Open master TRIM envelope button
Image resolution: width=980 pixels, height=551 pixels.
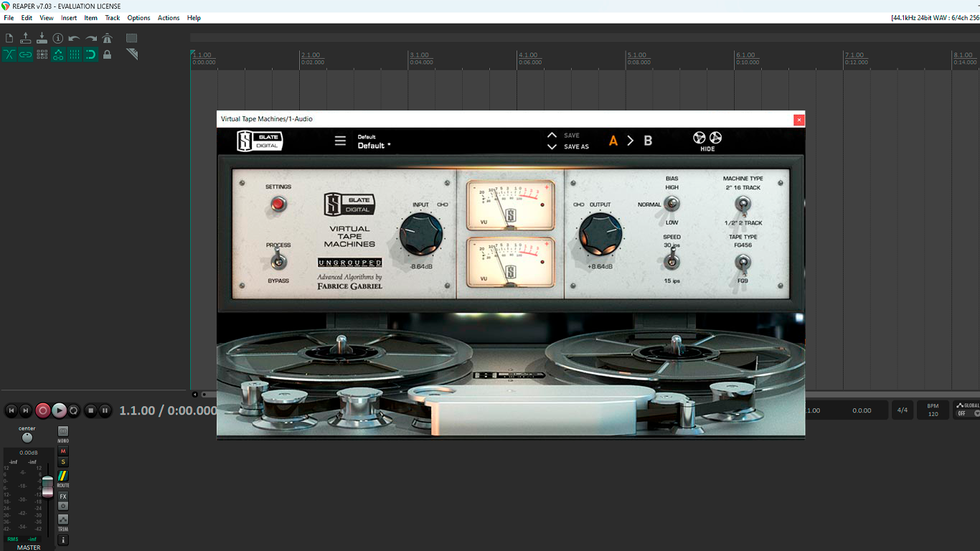[x=63, y=519]
